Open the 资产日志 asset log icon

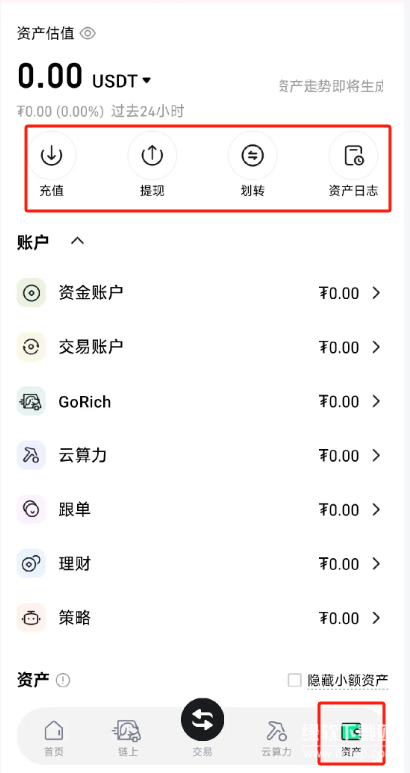pos(353,155)
